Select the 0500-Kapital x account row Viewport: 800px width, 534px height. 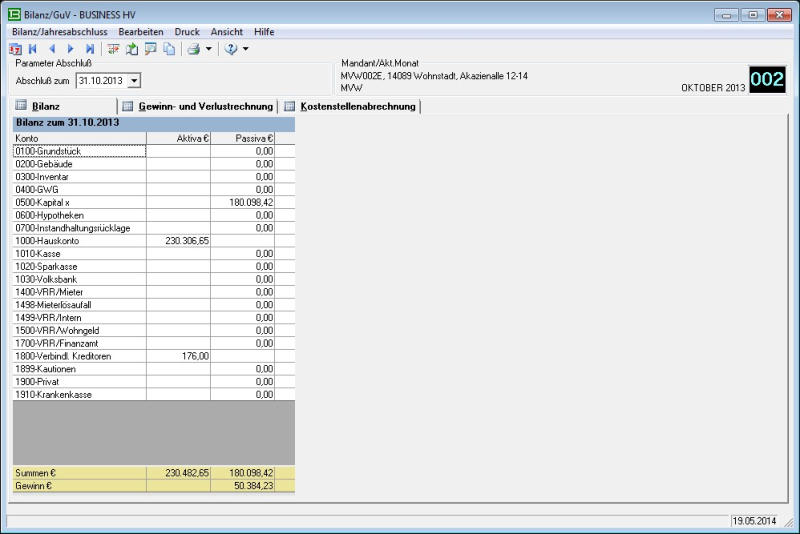point(80,202)
